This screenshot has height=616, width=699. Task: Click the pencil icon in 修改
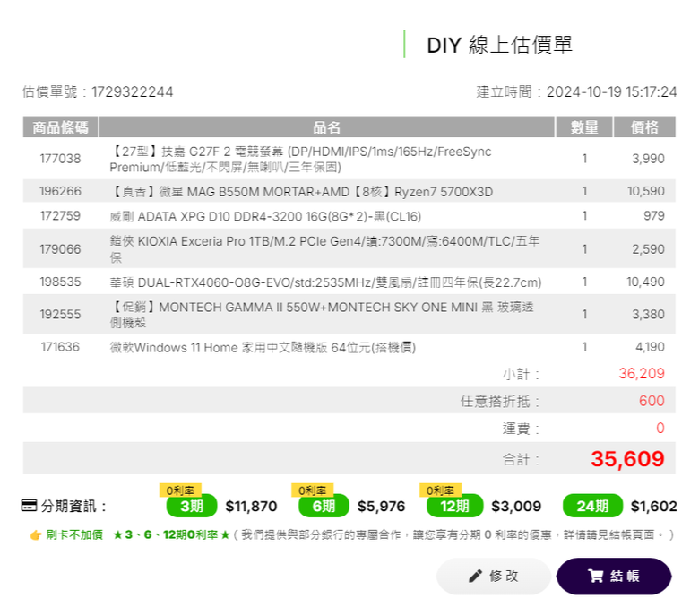tap(475, 576)
